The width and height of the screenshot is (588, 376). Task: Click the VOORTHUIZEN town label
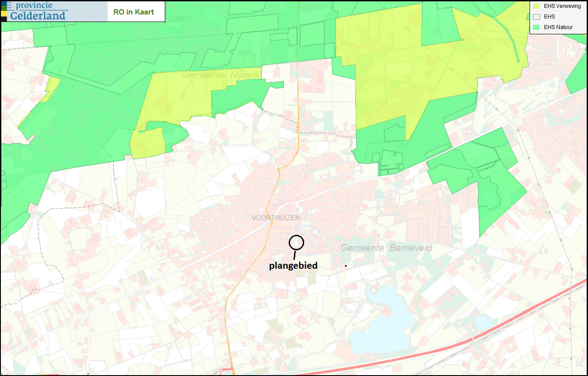coord(276,218)
